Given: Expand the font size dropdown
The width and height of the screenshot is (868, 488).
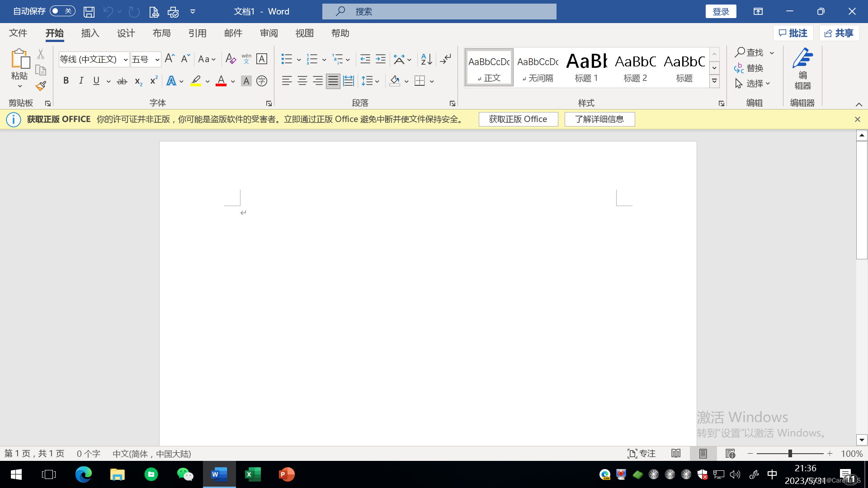Looking at the screenshot, I should click(x=157, y=60).
